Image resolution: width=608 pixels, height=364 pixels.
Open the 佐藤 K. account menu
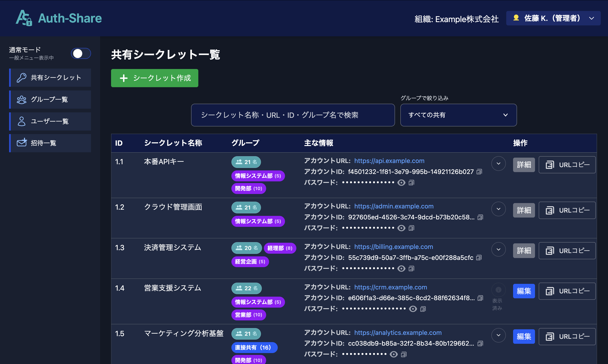click(x=553, y=18)
